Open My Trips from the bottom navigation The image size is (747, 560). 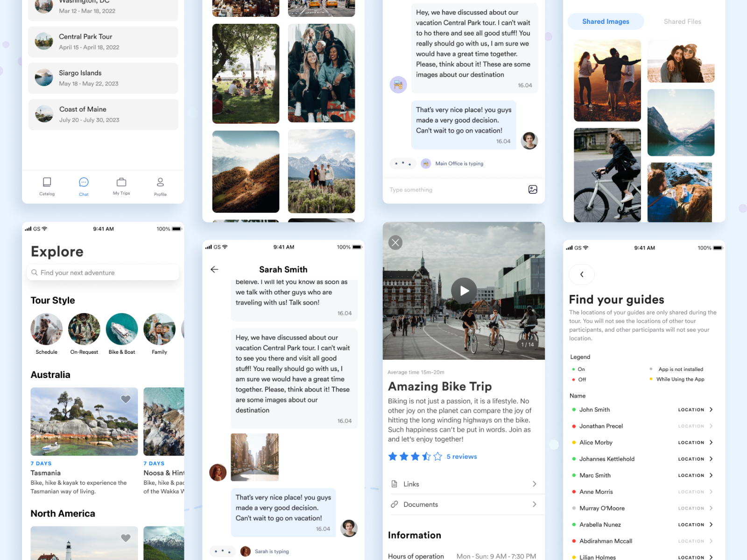[121, 186]
